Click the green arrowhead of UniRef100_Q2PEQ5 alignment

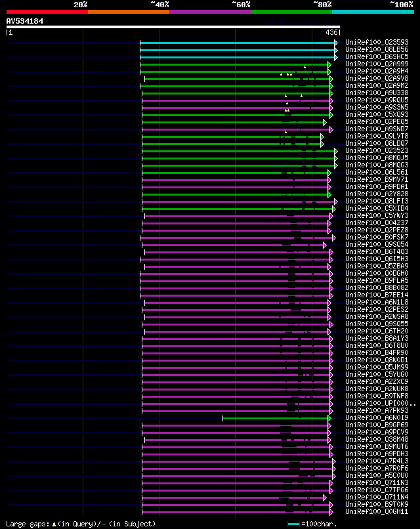tap(325, 122)
